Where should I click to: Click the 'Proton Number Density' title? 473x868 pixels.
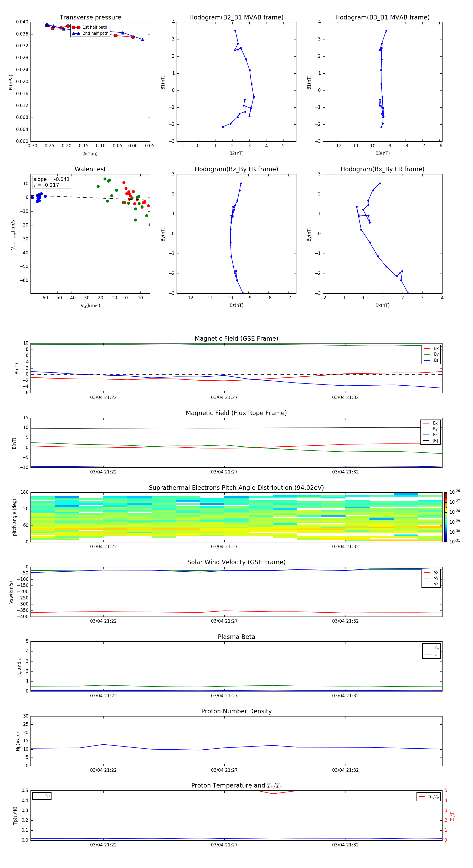(x=236, y=711)
